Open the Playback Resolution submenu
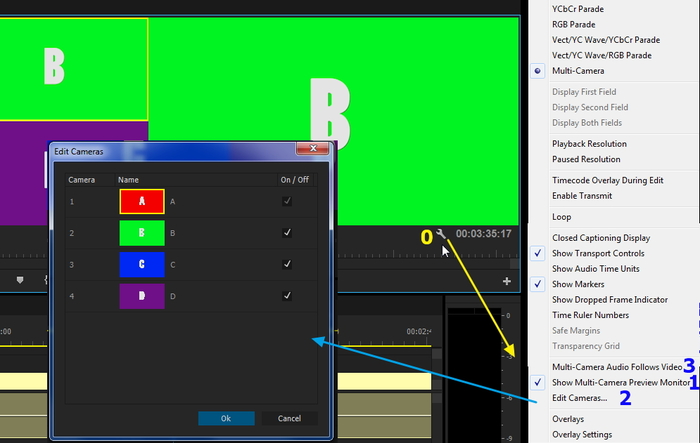Viewport: 700px width, 443px height. 589,144
